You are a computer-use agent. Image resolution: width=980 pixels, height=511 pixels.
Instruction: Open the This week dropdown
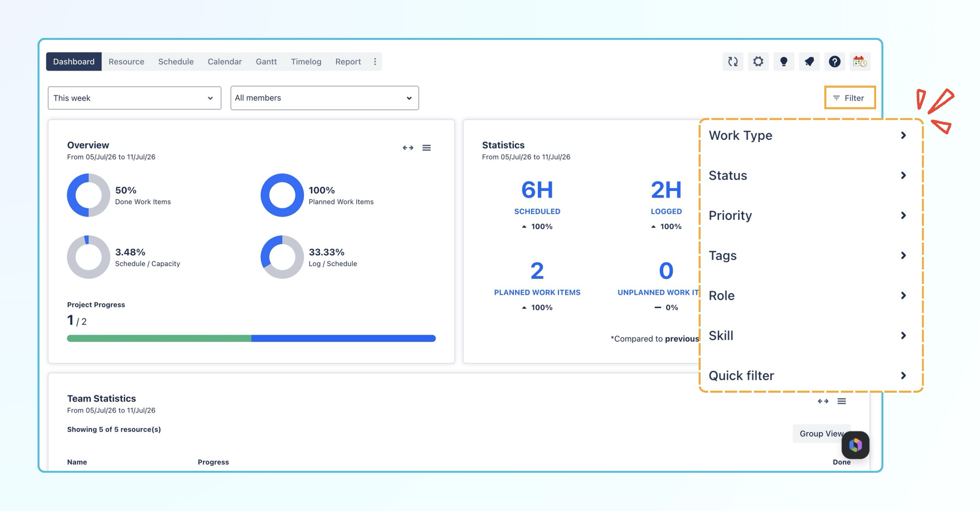pos(134,98)
